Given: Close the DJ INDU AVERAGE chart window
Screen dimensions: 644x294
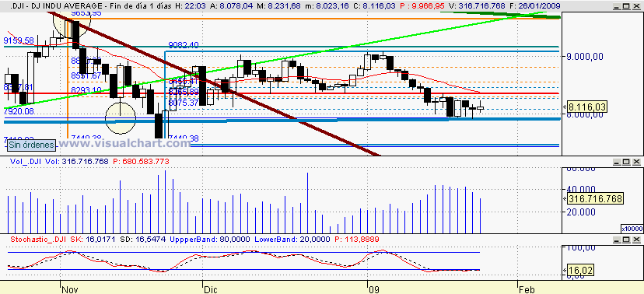Looking at the screenshot, I should tap(636, 6).
